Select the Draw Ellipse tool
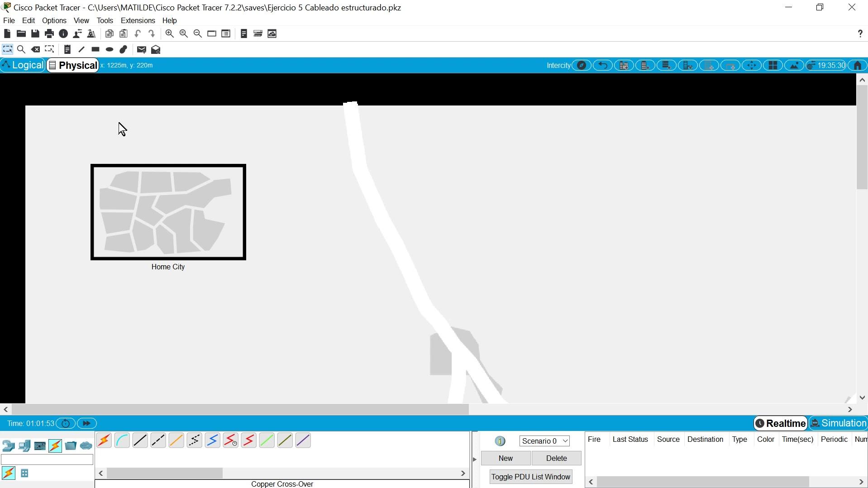The height and width of the screenshot is (488, 868). click(110, 50)
